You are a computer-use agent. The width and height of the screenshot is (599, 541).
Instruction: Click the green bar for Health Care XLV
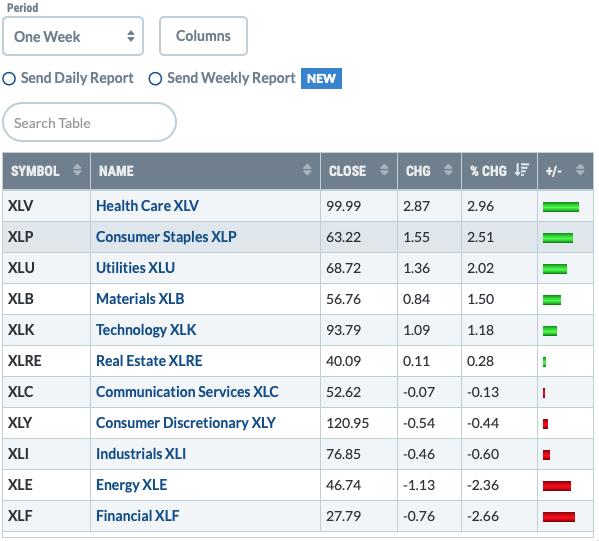(x=561, y=207)
